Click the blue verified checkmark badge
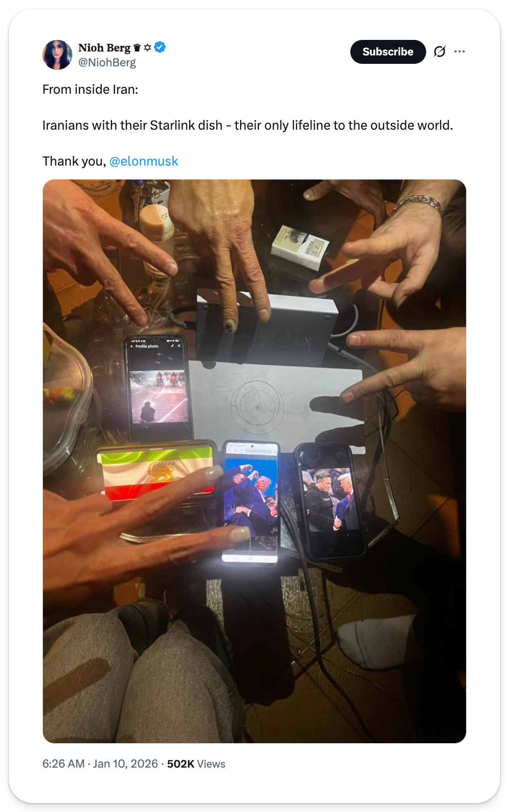 [x=160, y=47]
